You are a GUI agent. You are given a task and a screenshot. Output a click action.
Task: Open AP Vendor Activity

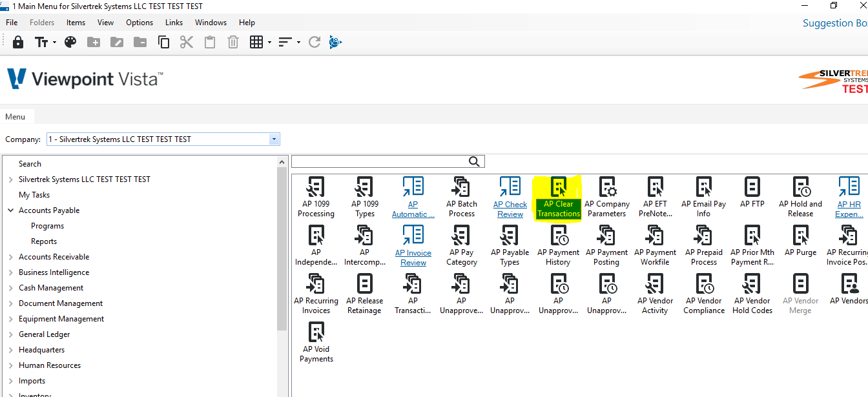[x=655, y=294]
